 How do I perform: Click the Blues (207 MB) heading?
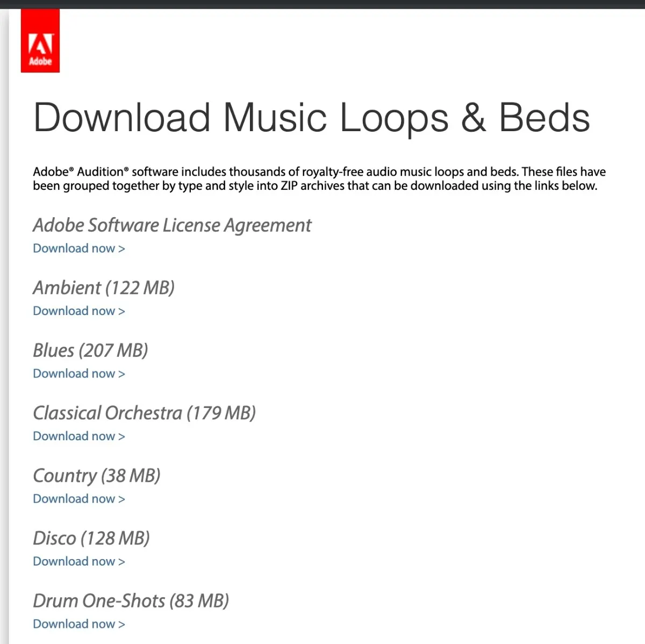pos(90,350)
